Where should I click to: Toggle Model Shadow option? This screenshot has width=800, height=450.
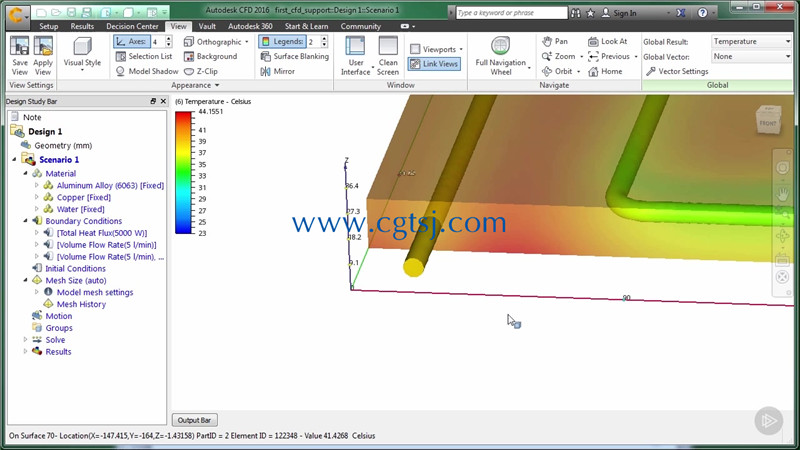[147, 71]
